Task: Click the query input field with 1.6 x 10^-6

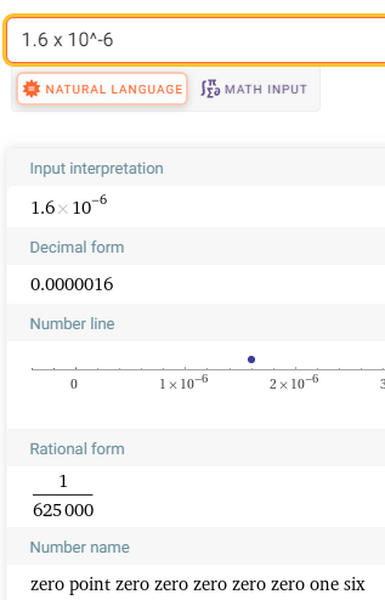Action: (x=196, y=40)
